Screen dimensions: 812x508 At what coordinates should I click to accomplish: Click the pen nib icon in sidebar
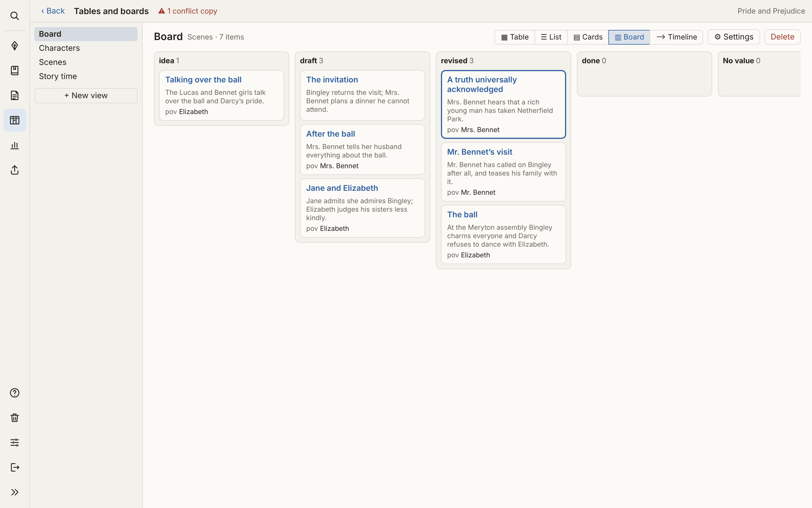[x=14, y=46]
